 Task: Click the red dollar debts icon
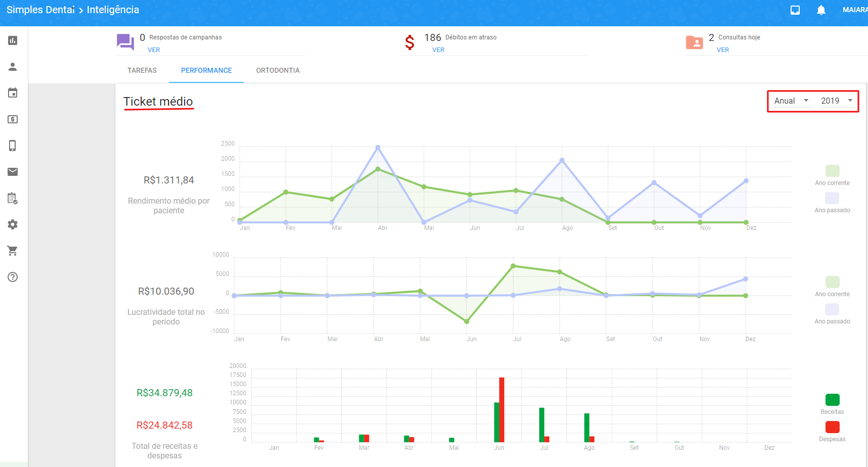tap(410, 42)
